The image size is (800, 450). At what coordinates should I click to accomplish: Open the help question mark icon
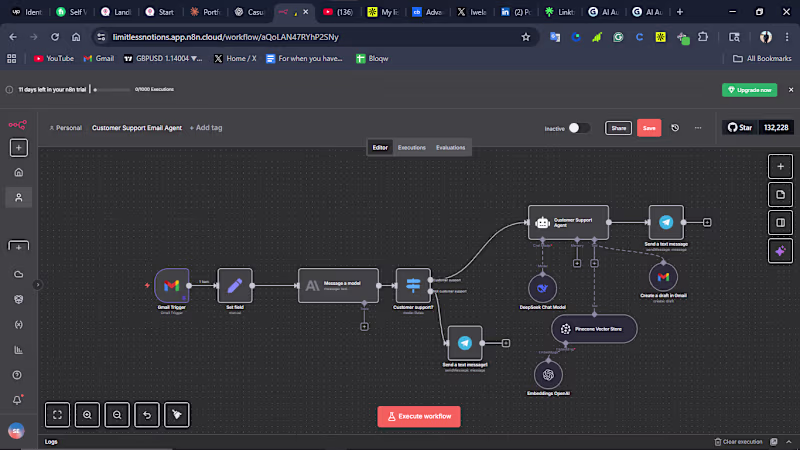(17, 375)
